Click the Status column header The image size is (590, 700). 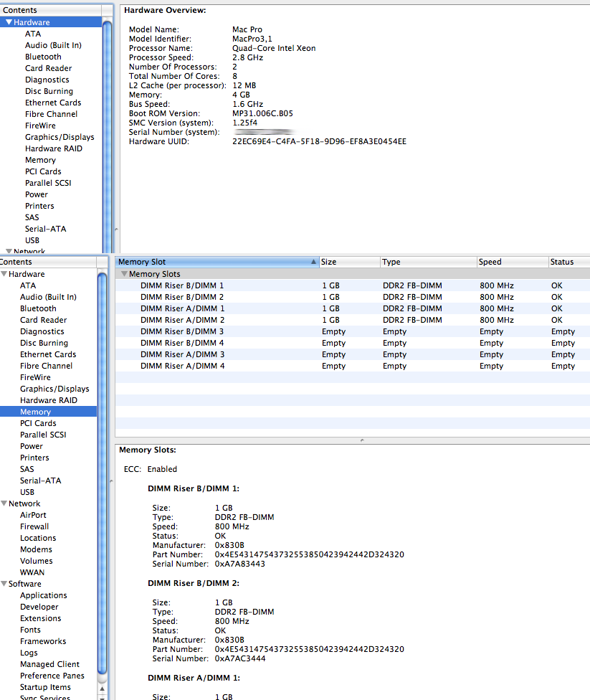coord(569,262)
